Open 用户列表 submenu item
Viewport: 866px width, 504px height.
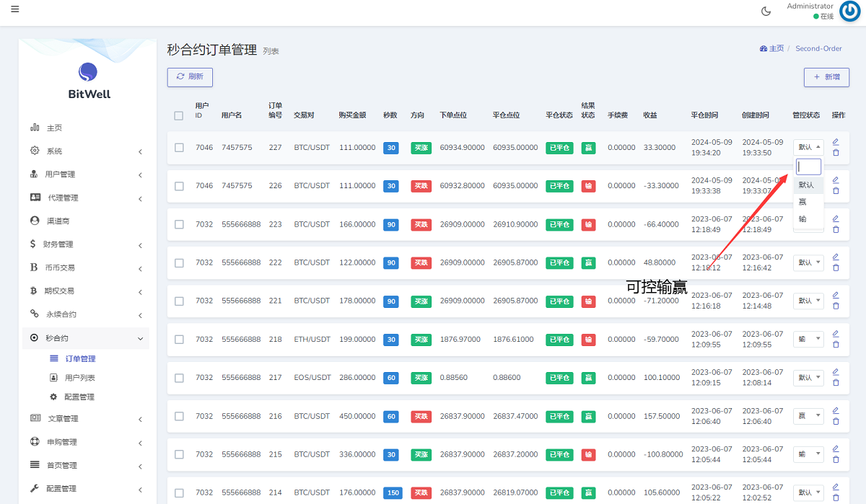tap(80, 378)
